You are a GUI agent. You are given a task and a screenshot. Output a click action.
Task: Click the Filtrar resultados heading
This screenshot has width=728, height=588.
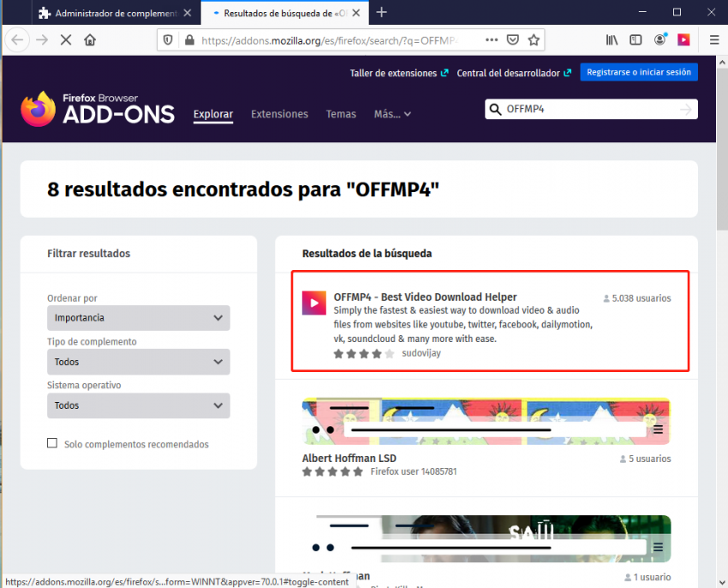click(89, 254)
